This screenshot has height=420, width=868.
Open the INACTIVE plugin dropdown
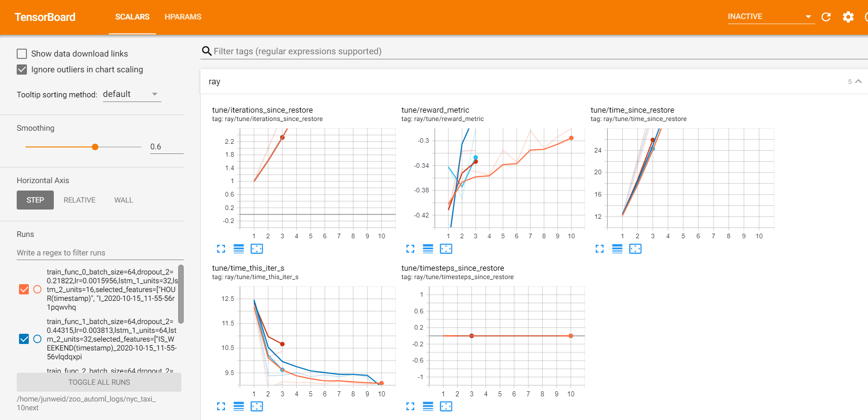770,17
